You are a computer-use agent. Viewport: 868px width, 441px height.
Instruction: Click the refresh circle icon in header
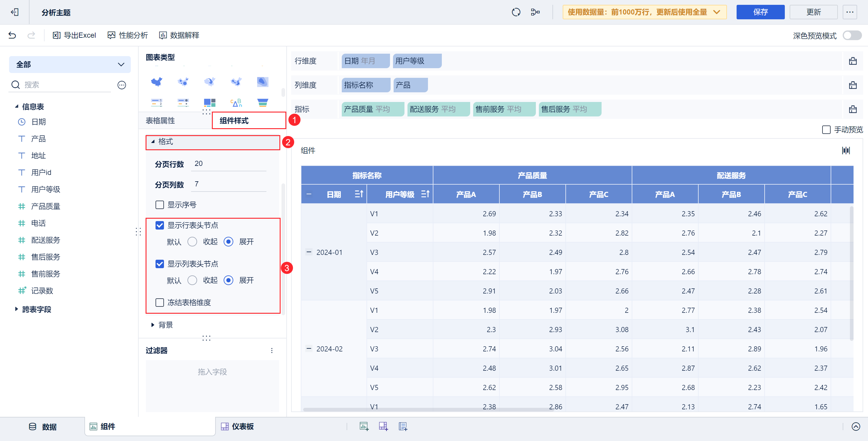click(x=516, y=12)
